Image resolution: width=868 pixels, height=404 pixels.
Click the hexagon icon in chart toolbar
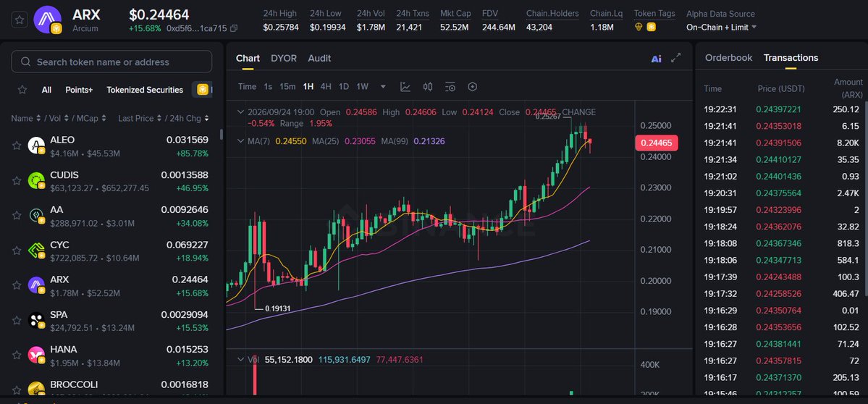tap(472, 87)
